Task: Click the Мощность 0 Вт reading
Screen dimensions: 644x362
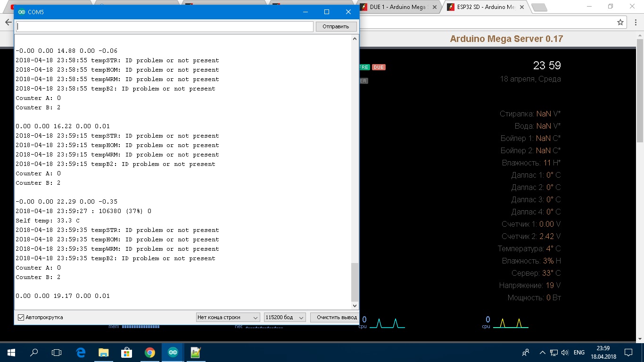Action: 534,298
